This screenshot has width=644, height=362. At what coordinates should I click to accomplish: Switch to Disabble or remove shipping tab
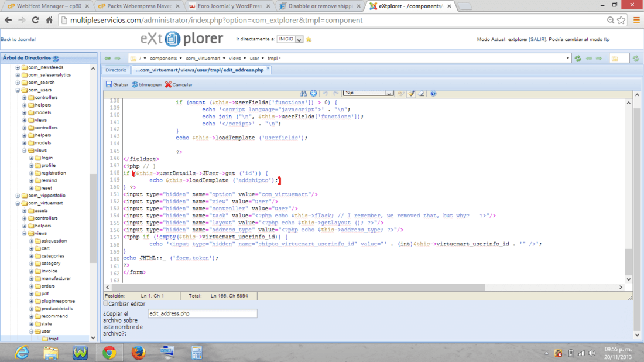(320, 6)
